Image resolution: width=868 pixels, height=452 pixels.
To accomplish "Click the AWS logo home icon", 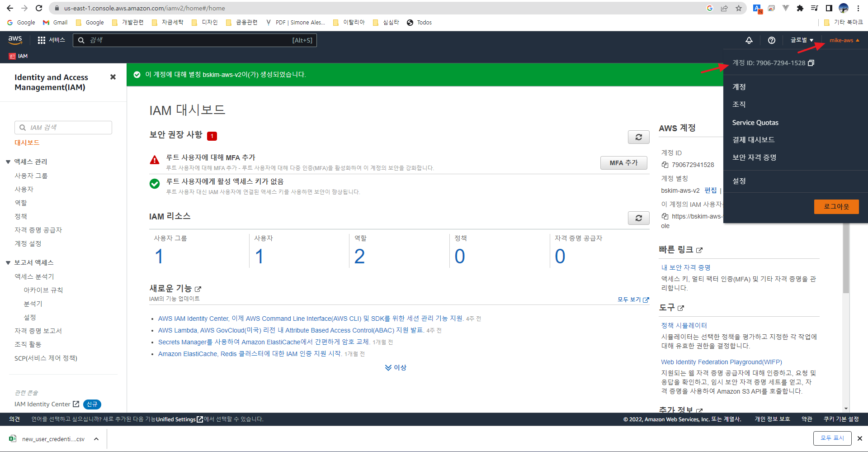I will click(15, 40).
